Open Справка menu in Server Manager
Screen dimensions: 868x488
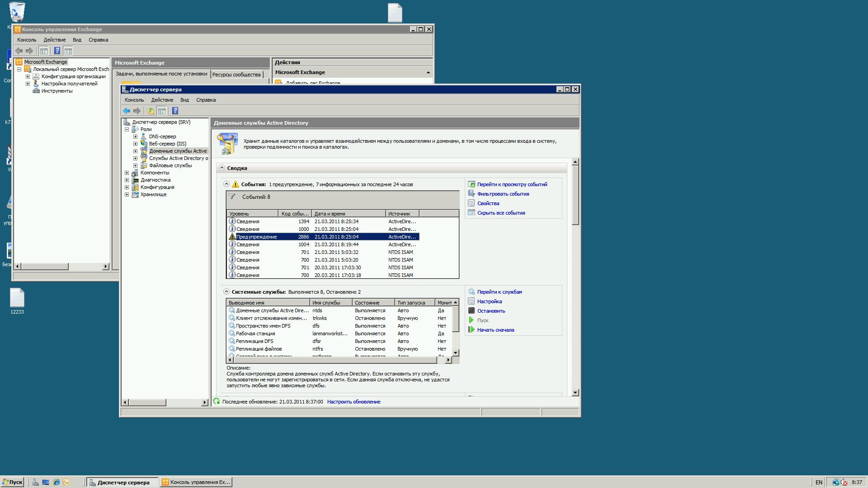click(x=206, y=100)
